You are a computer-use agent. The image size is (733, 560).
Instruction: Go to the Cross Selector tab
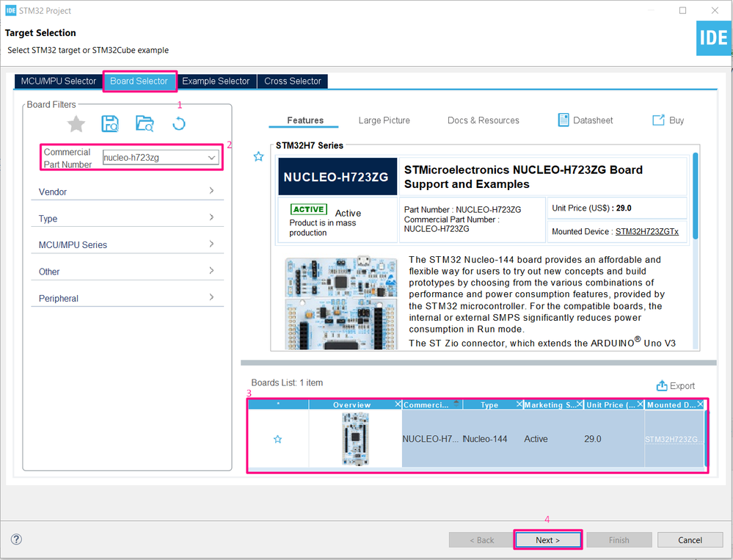point(293,81)
